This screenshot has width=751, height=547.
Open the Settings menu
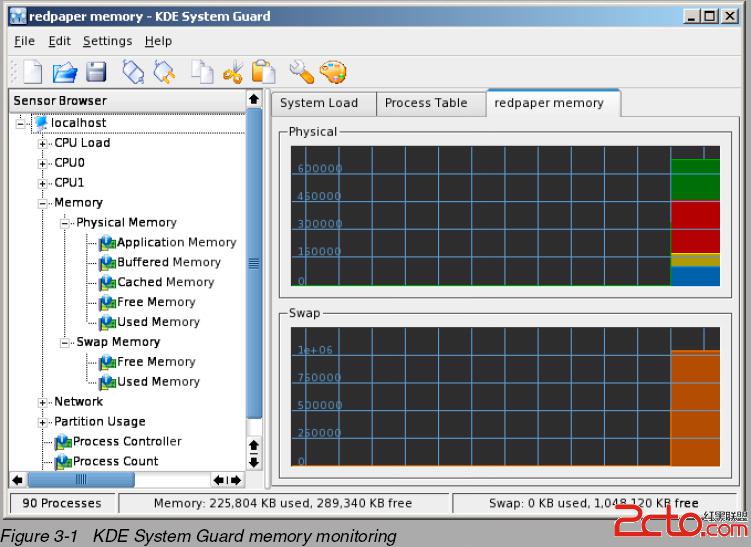pos(107,41)
